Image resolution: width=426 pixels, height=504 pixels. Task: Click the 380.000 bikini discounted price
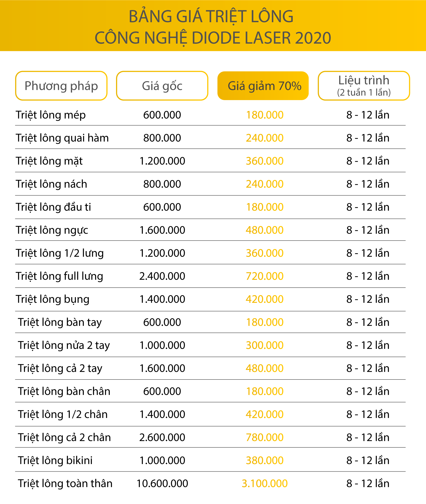(x=264, y=460)
